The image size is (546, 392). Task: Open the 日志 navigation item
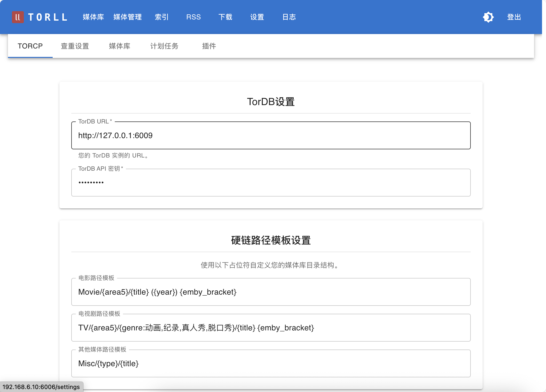pyautogui.click(x=289, y=17)
